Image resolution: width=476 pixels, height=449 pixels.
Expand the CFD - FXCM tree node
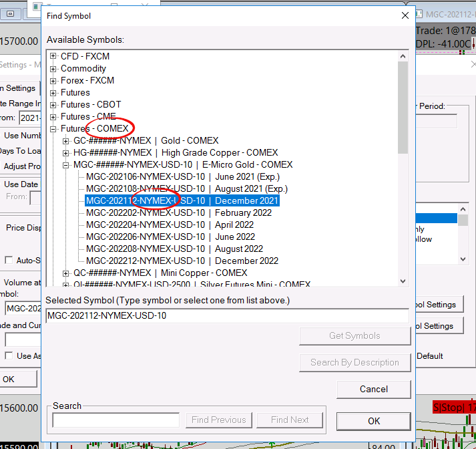coord(53,56)
